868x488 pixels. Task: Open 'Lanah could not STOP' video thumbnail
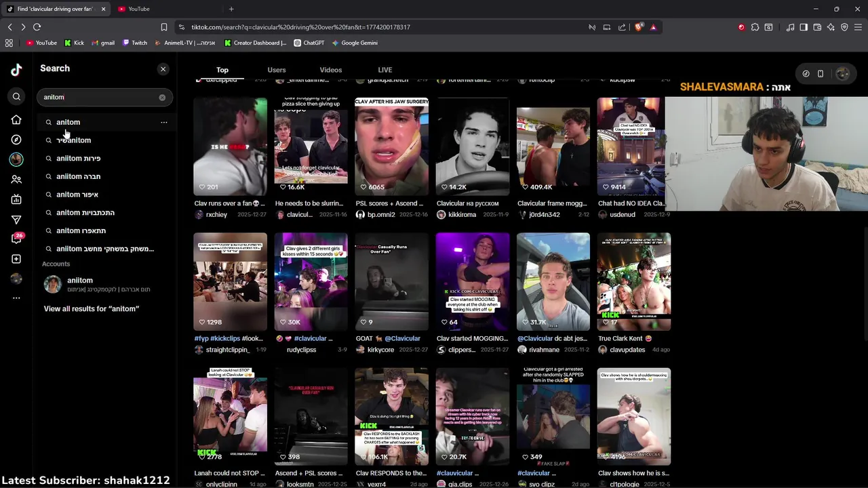231,417
